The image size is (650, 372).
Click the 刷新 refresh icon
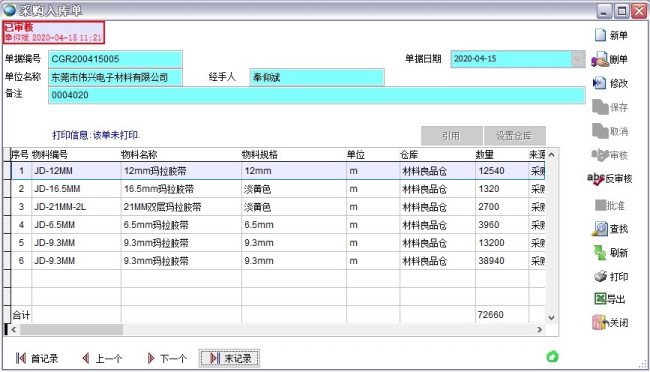[600, 253]
